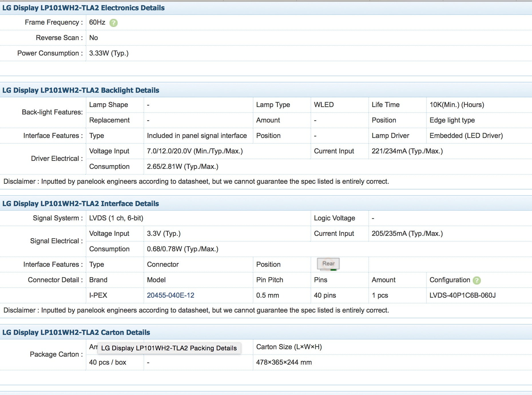Select 2.65/2.81W consumption value
The width and height of the screenshot is (532, 395).
tap(182, 167)
